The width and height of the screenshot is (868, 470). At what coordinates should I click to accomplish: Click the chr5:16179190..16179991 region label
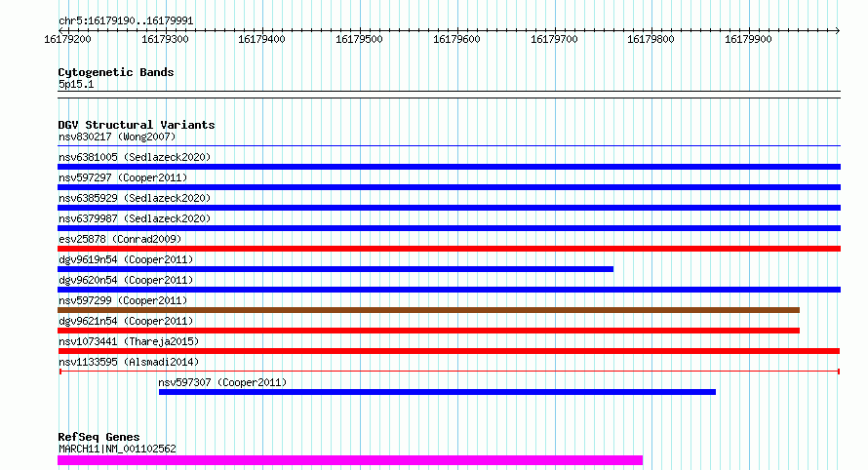click(126, 21)
